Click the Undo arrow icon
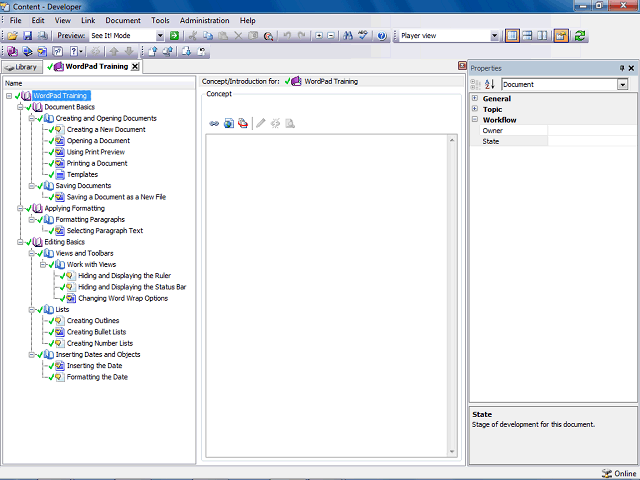Image resolution: width=640 pixels, height=480 pixels. (x=287, y=36)
